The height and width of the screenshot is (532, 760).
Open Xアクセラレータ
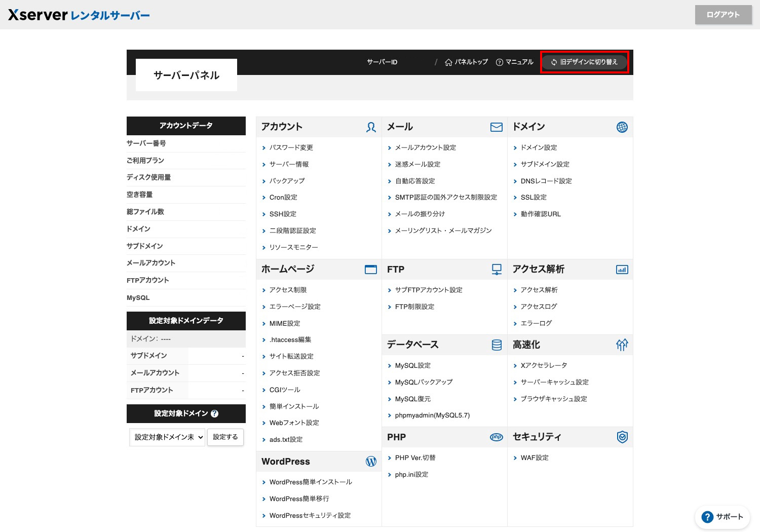click(x=544, y=366)
